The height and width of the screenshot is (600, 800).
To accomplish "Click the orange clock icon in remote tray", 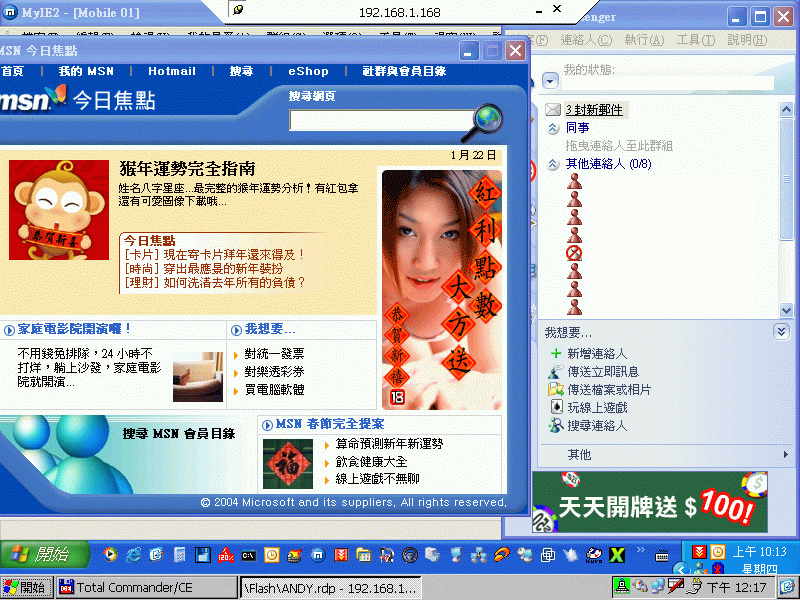I will (718, 551).
